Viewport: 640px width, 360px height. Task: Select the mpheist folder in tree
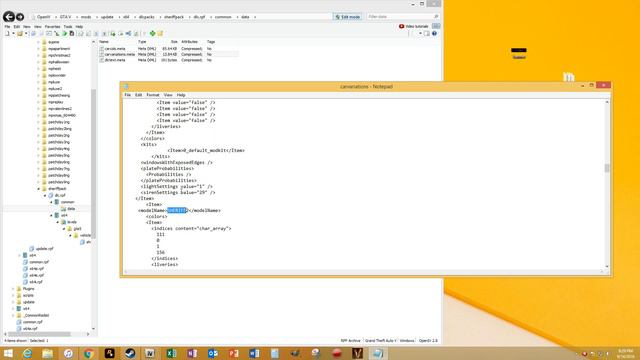click(54, 69)
